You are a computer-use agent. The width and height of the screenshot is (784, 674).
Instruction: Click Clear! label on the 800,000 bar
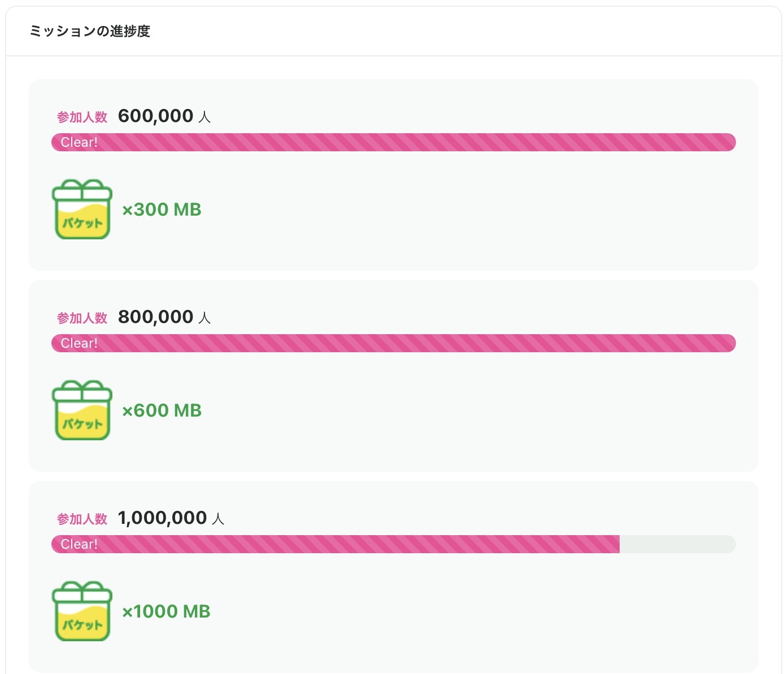coord(79,343)
